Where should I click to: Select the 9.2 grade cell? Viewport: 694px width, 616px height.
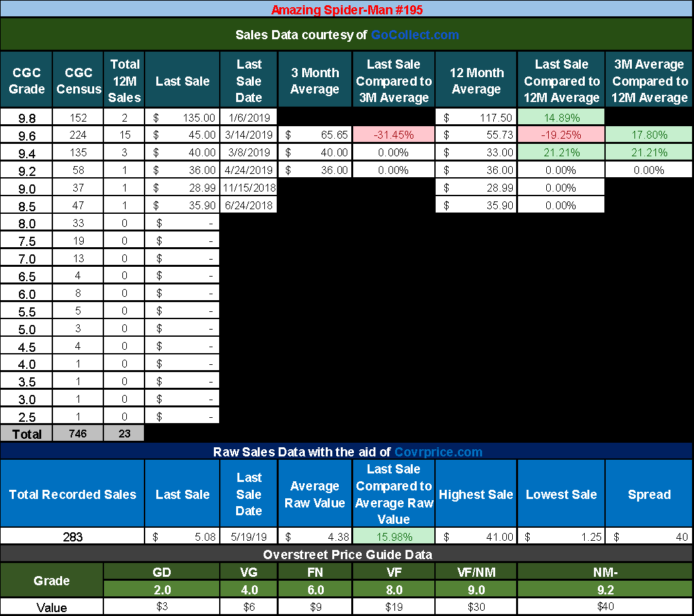coord(26,171)
